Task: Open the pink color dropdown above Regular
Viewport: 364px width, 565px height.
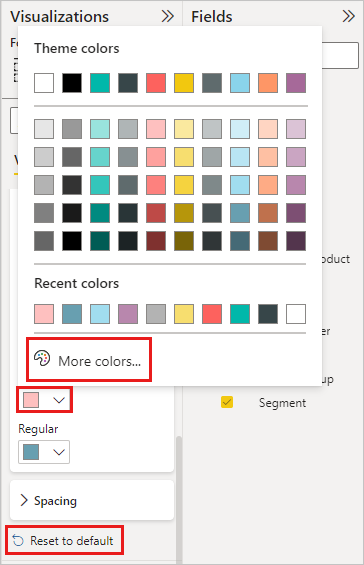Action: pos(44,400)
